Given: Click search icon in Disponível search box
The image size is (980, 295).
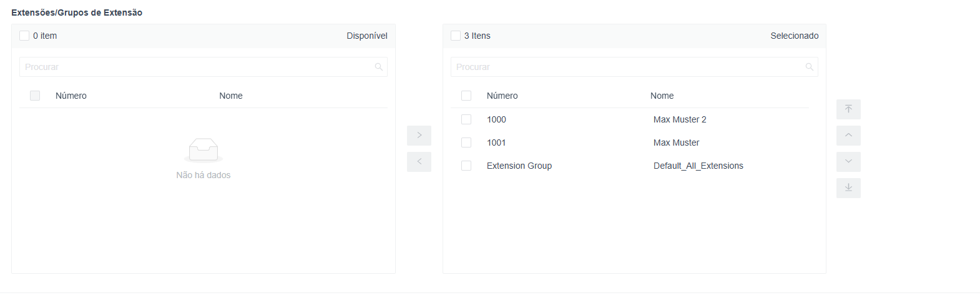Looking at the screenshot, I should click(x=378, y=67).
